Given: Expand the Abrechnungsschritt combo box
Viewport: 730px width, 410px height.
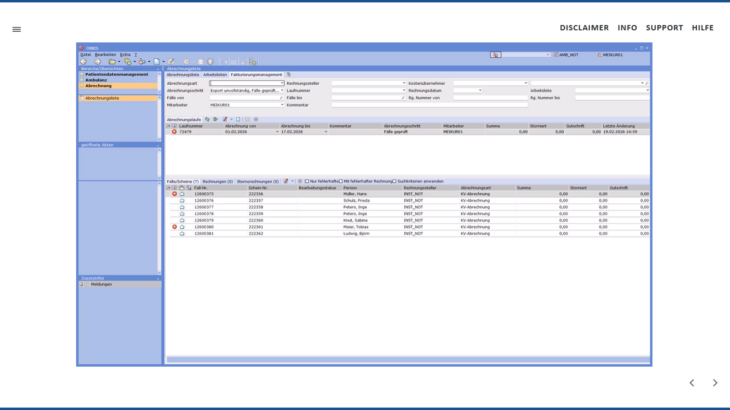Looking at the screenshot, I should tap(283, 90).
